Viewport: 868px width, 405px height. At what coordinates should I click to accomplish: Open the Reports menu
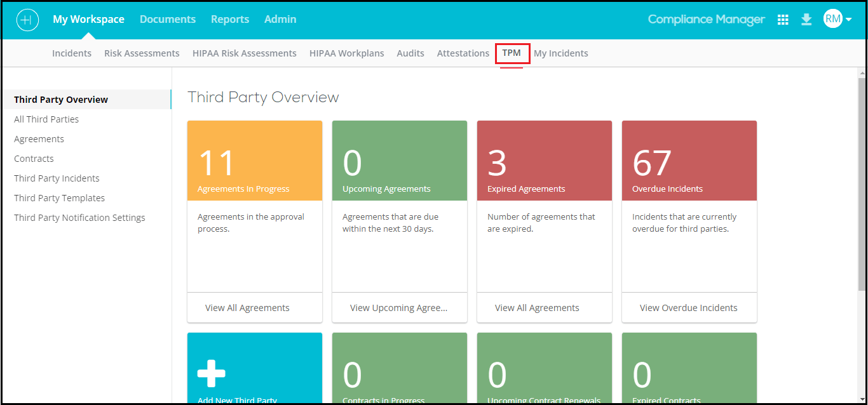coord(230,19)
